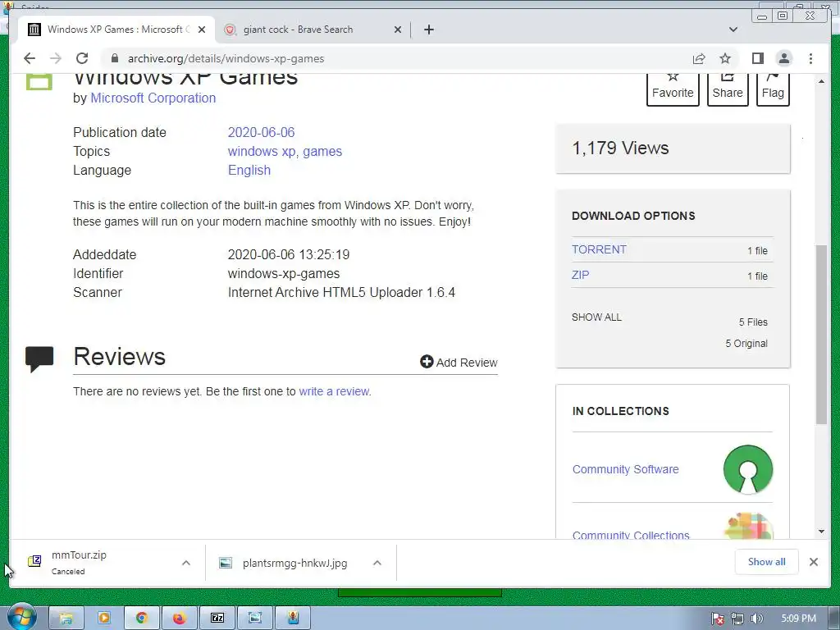Click the identifier 'windows-xp-games' text
This screenshot has width=840, height=630.
click(283, 274)
